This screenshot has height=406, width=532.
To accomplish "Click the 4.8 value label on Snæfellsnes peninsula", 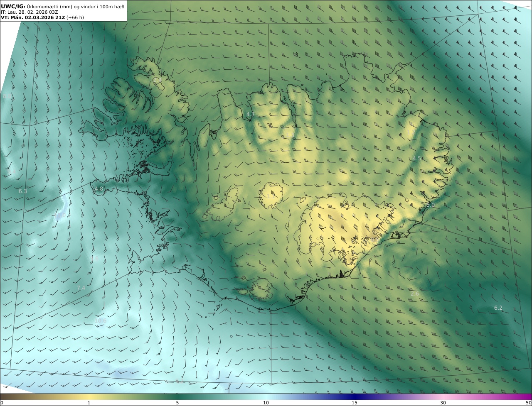I will (99, 188).
